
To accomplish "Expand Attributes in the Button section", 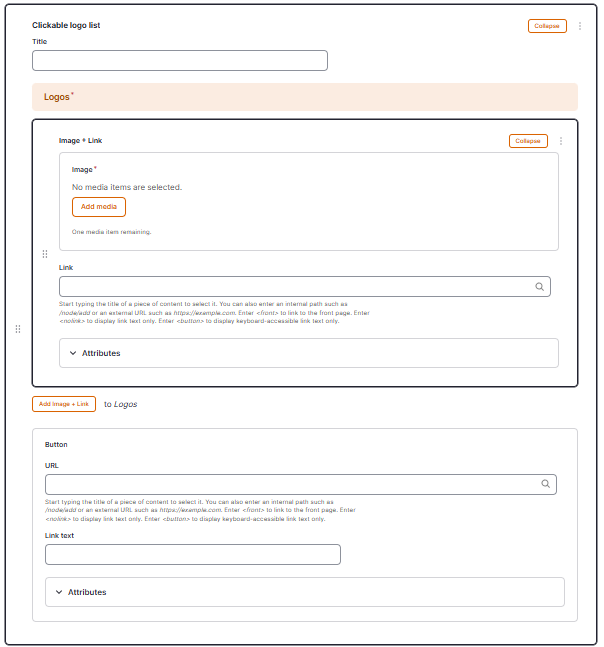I will [304, 592].
